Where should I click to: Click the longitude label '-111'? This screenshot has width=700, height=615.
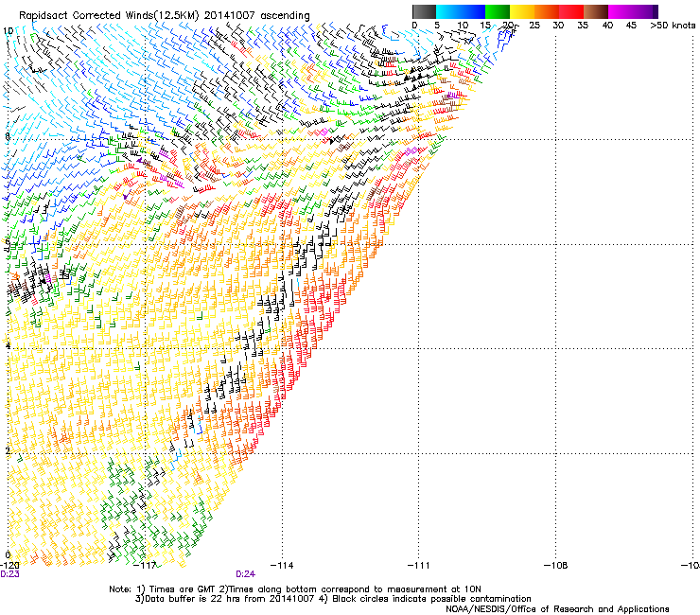tap(419, 566)
